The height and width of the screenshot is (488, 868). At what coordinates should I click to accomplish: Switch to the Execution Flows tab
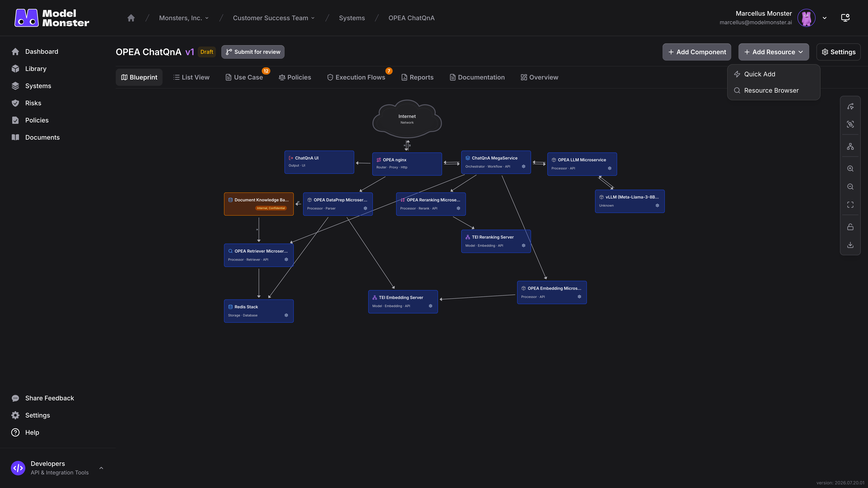(x=356, y=77)
